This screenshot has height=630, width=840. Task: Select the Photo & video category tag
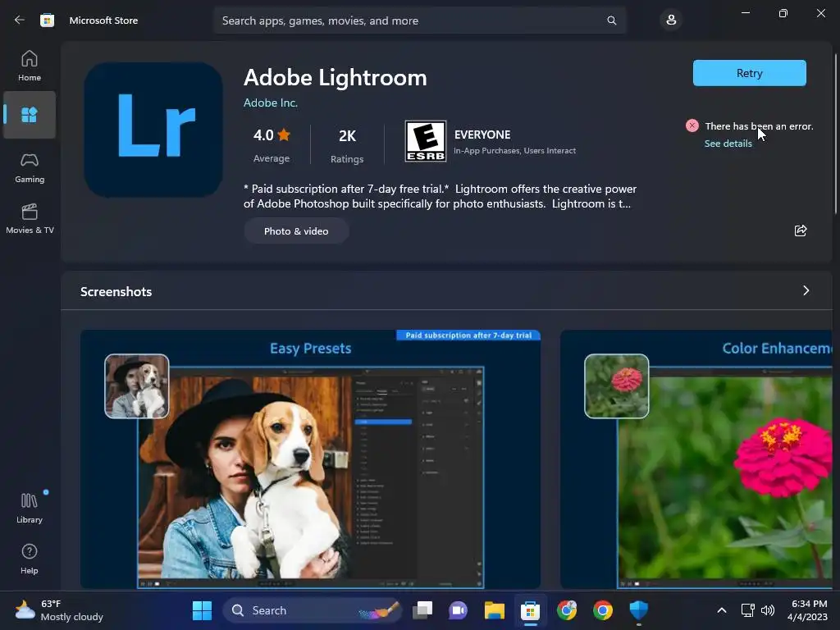tap(296, 231)
